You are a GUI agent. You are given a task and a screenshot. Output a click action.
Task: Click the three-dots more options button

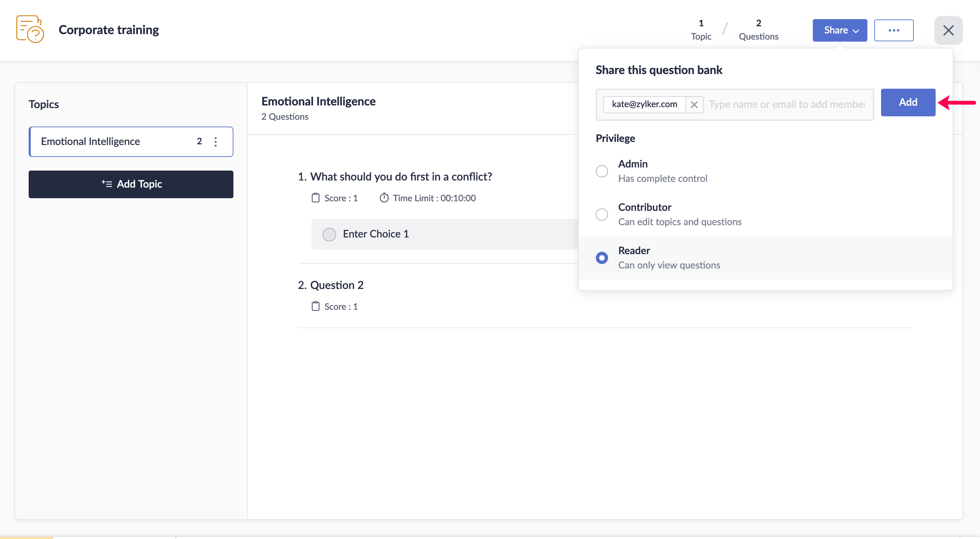click(893, 30)
